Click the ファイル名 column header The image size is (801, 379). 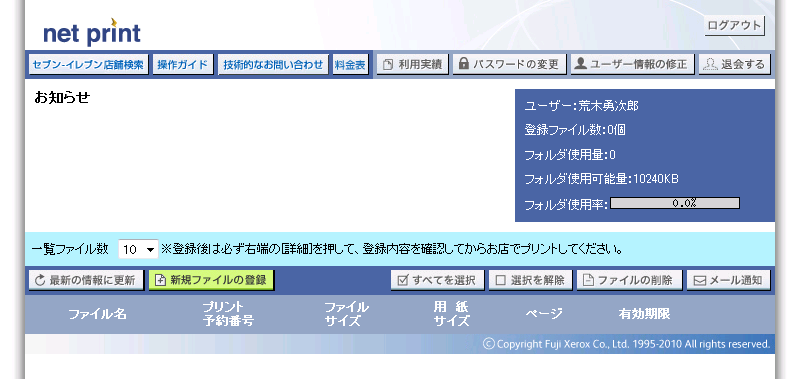coord(97,314)
